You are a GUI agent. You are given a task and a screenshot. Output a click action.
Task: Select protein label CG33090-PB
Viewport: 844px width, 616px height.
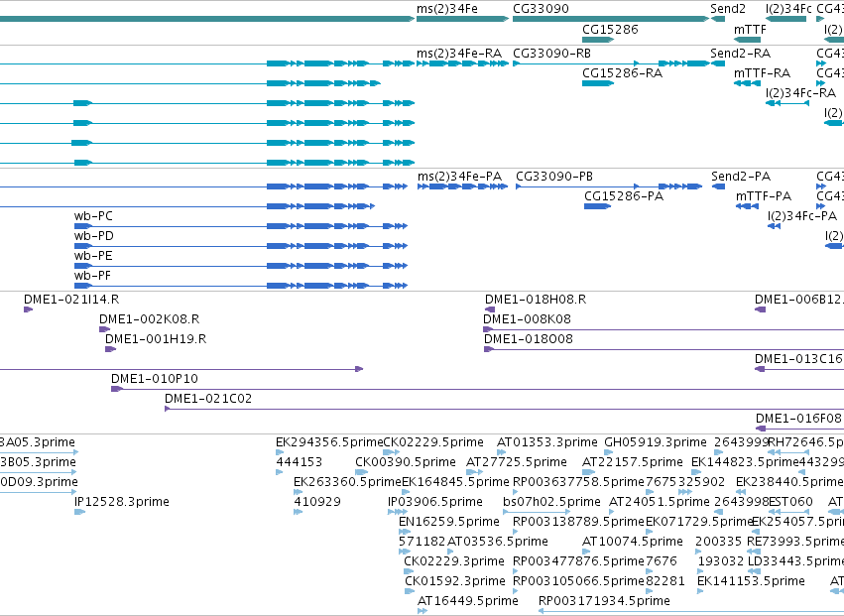coord(553,177)
